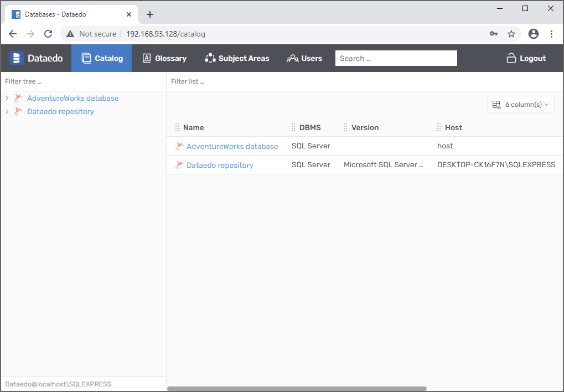Click the bookmark star icon in address bar
The height and width of the screenshot is (392, 564).
click(x=511, y=34)
